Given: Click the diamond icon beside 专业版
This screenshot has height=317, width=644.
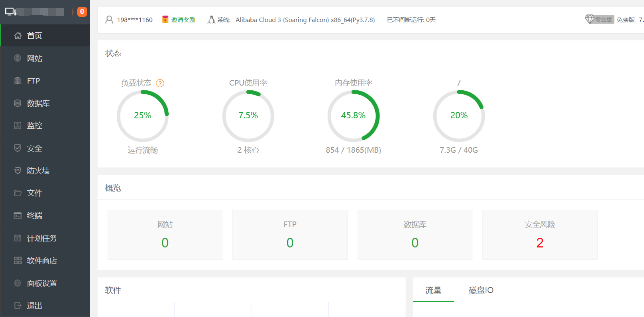Looking at the screenshot, I should pos(590,19).
